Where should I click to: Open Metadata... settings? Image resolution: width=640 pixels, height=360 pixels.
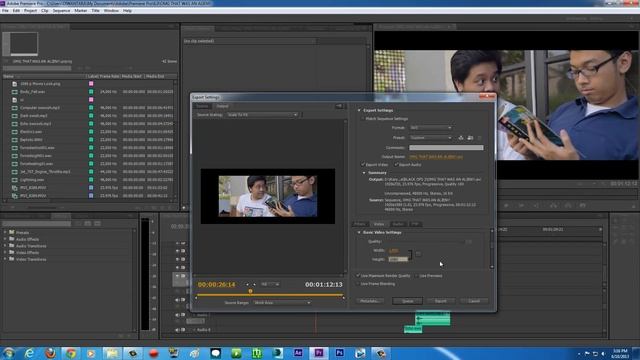370,301
